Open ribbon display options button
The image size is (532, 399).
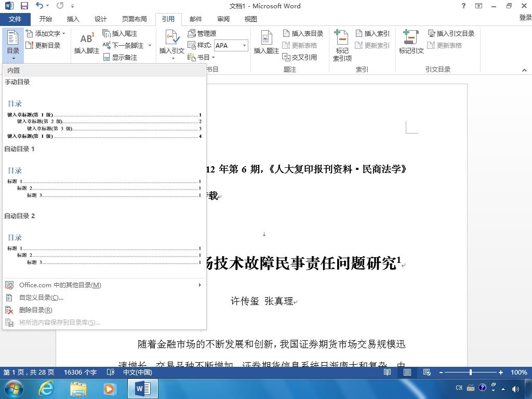478,6
